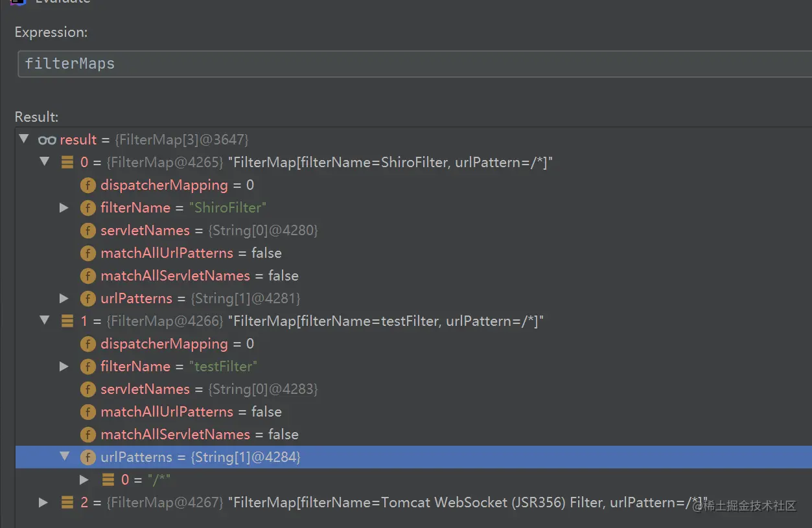Click field icon of servletNames String[0]@4280
Screen dimensions: 812x528
point(88,231)
